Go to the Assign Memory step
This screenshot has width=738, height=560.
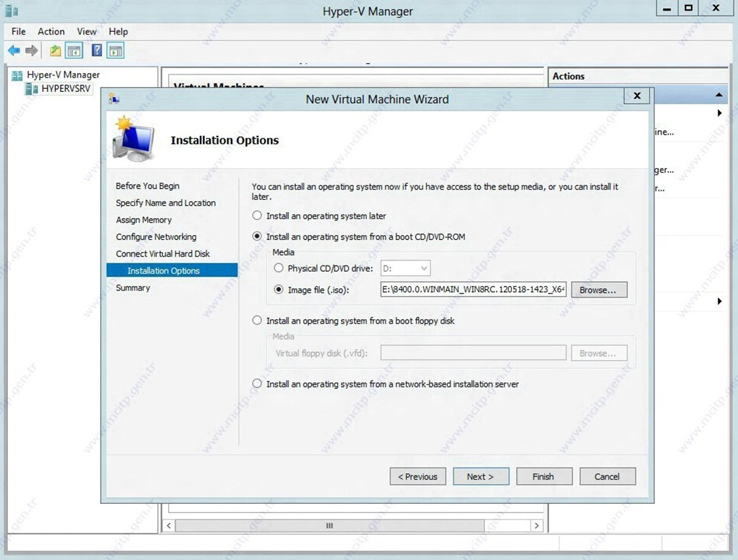pos(143,220)
